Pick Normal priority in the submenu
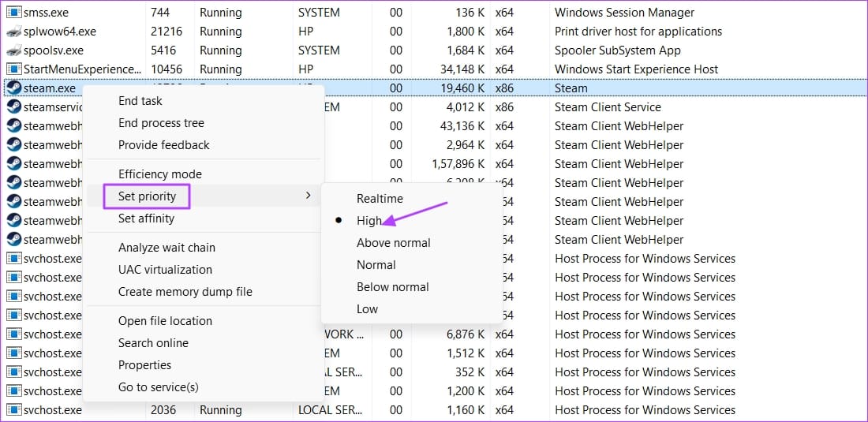This screenshot has height=422, width=868. pyautogui.click(x=411, y=265)
